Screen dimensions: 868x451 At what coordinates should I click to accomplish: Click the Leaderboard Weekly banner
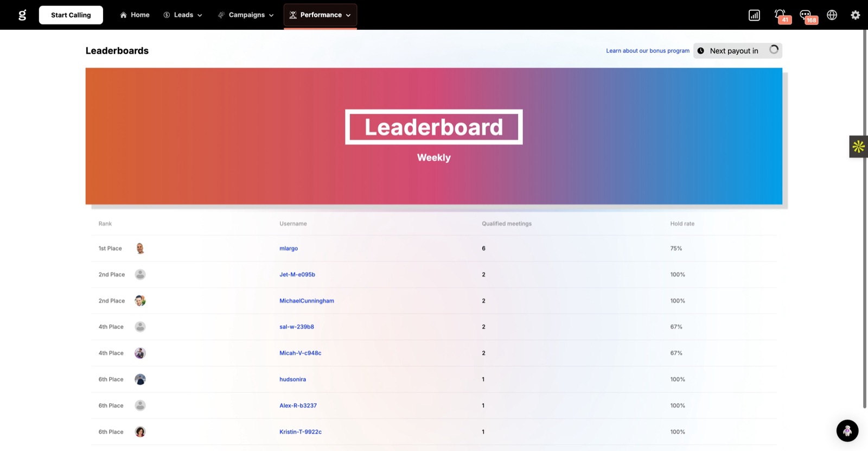coord(434,136)
